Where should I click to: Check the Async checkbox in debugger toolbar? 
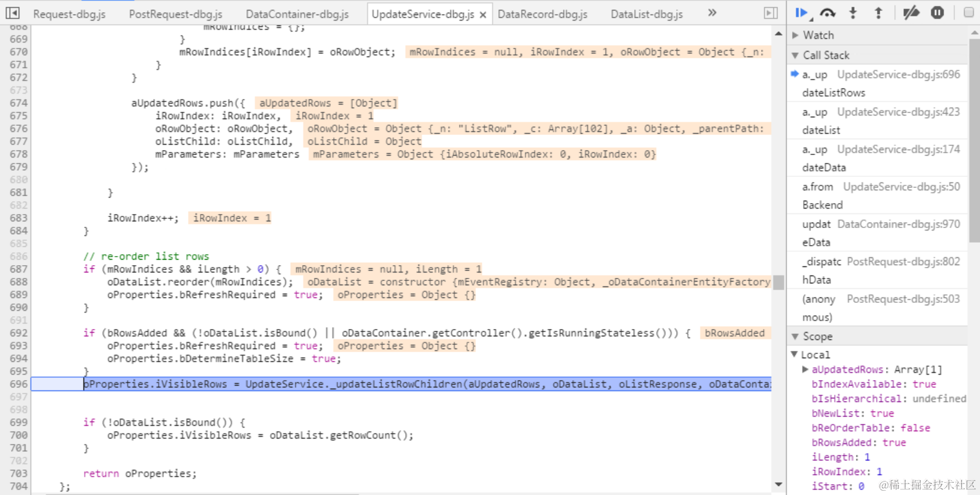pos(968,13)
